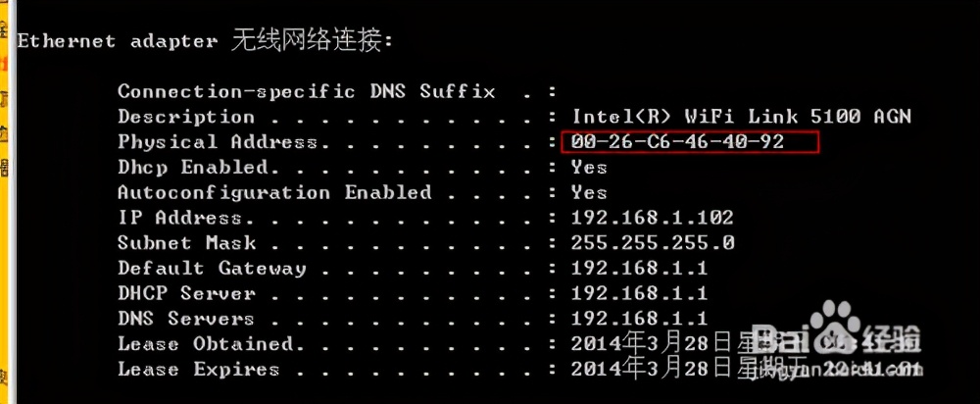Click the DNS Servers address value
The height and width of the screenshot is (404, 980).
tap(640, 320)
